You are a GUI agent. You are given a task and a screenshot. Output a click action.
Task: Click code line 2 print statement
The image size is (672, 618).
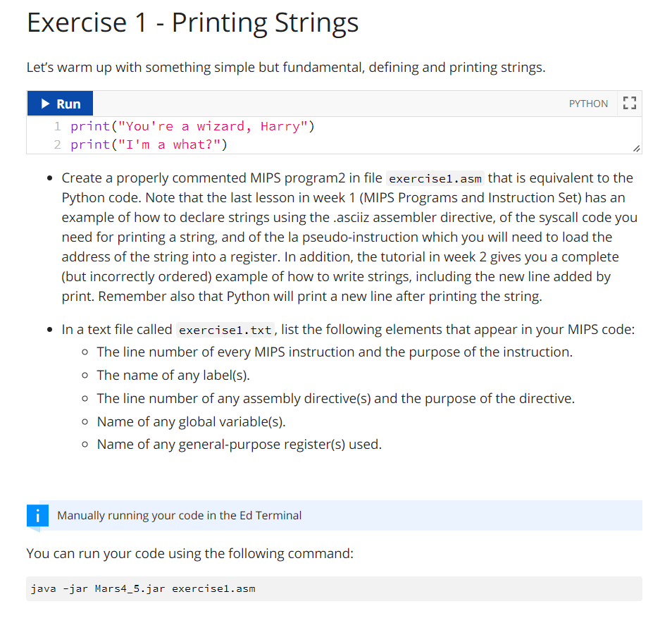[x=149, y=145]
